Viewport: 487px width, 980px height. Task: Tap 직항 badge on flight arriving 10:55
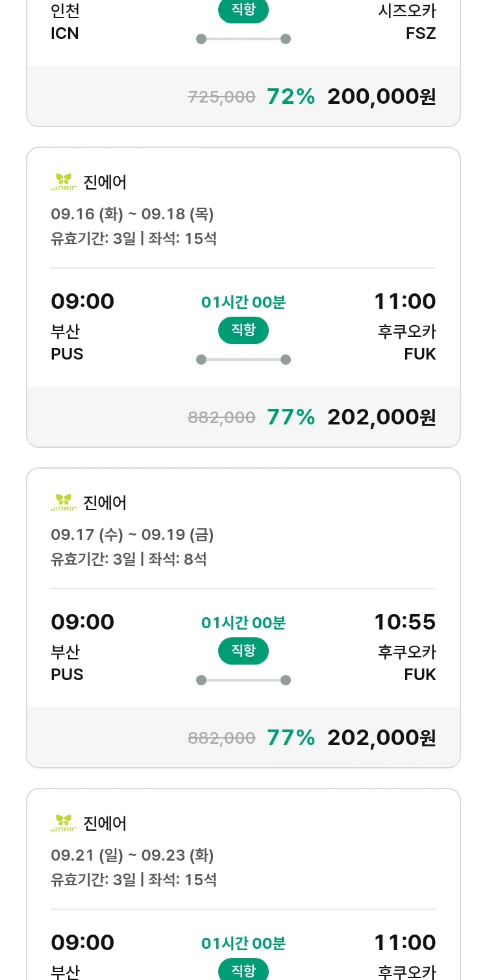click(243, 651)
